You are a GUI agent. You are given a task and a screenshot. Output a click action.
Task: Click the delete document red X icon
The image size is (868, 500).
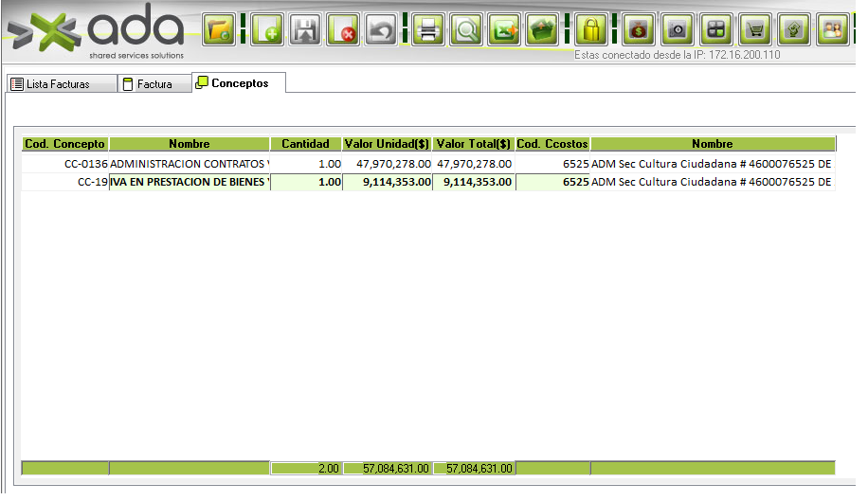[343, 30]
